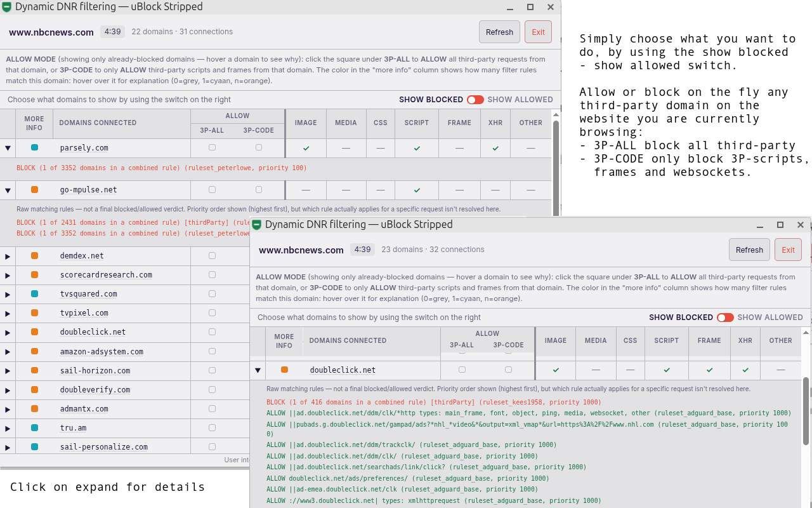Click the FRAME checkmark for doubleclick.net in the front window

[709, 370]
